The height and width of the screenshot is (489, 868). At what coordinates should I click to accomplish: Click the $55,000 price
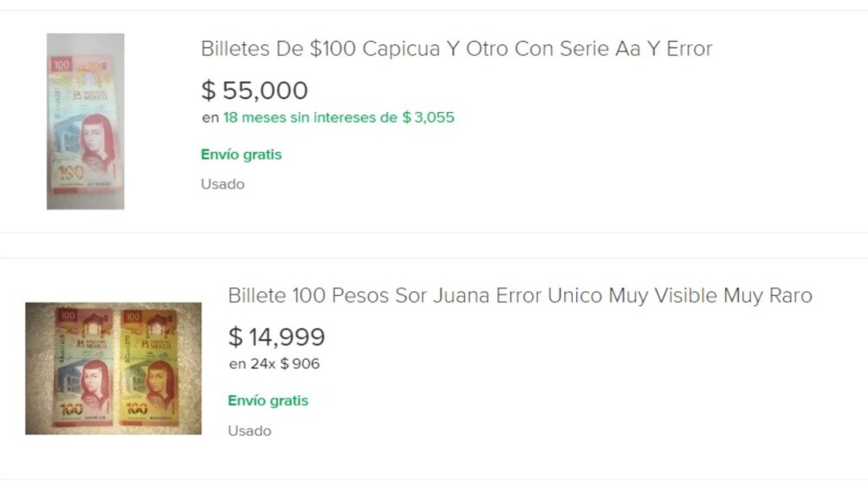pos(254,90)
